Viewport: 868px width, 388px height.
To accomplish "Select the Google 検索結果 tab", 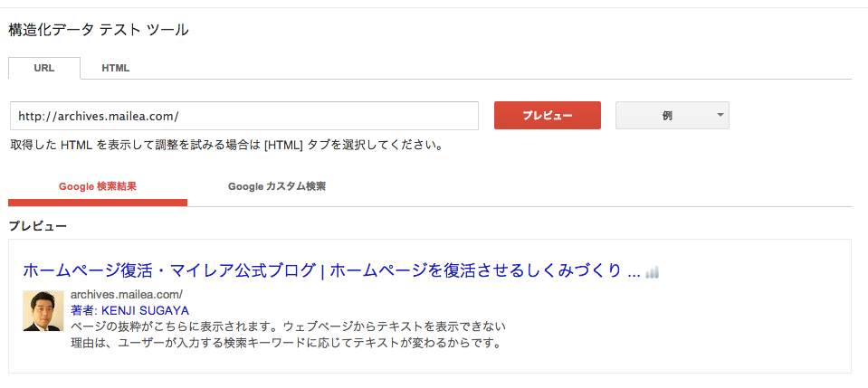I will [x=98, y=186].
